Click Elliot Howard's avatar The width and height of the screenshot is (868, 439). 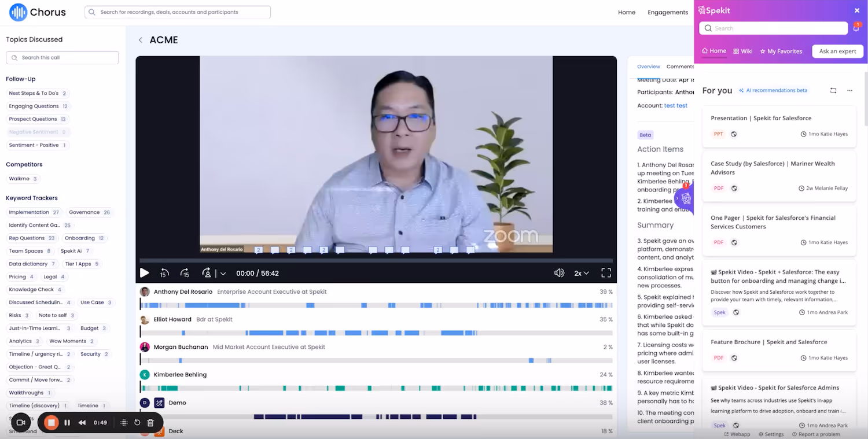(x=145, y=319)
